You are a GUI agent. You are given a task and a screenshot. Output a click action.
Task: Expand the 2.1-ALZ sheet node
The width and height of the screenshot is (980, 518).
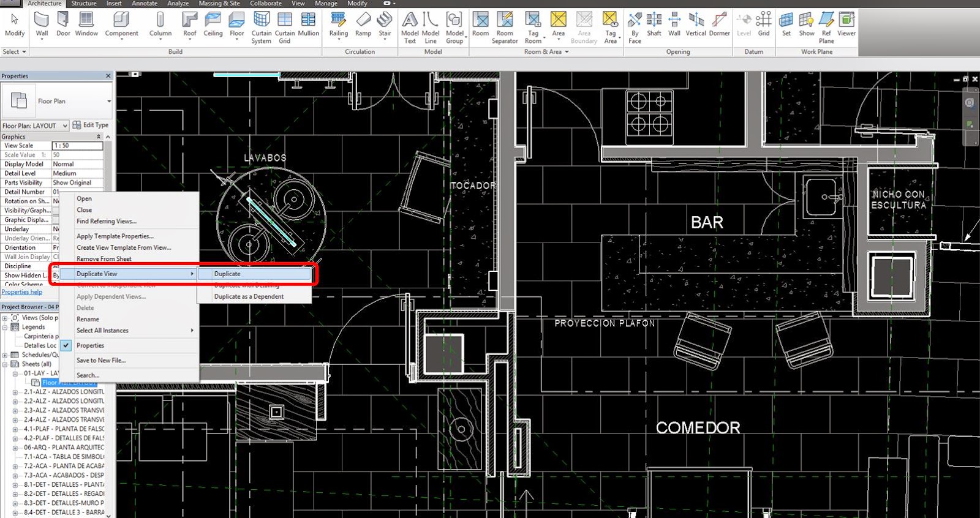(x=15, y=392)
